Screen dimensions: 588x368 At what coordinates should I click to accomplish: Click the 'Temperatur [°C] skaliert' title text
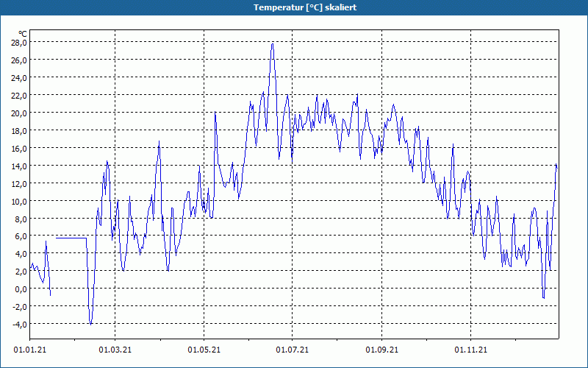click(x=305, y=7)
